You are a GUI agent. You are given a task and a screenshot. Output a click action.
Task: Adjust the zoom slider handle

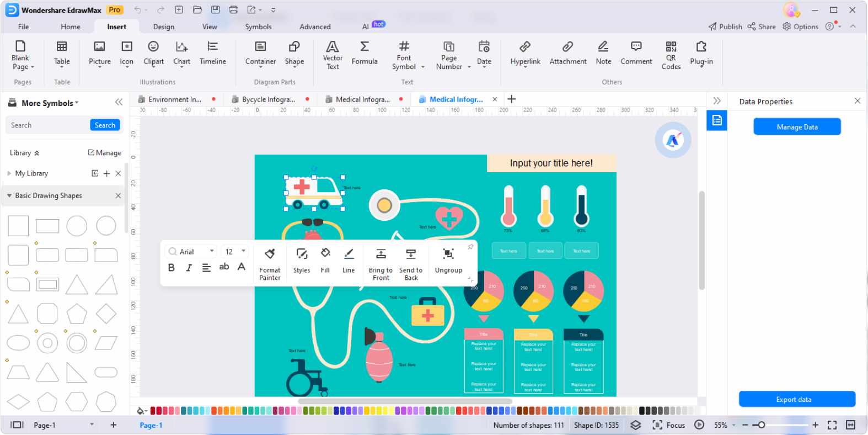coord(762,425)
